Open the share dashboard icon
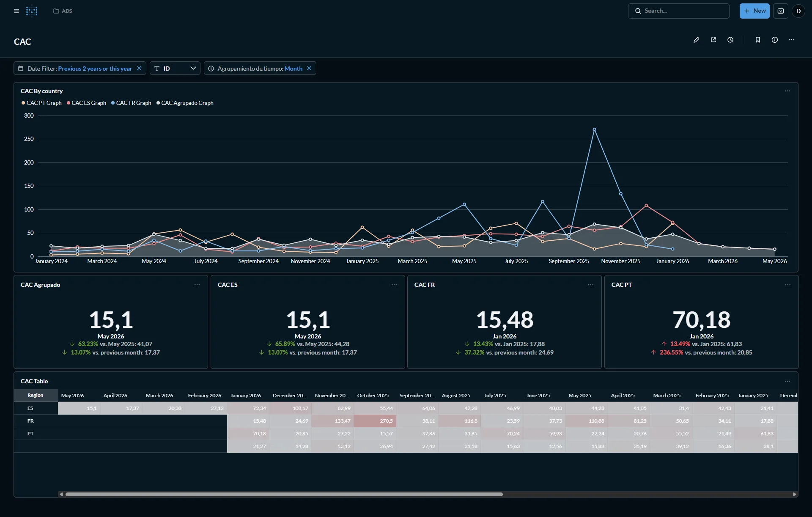 coord(713,40)
